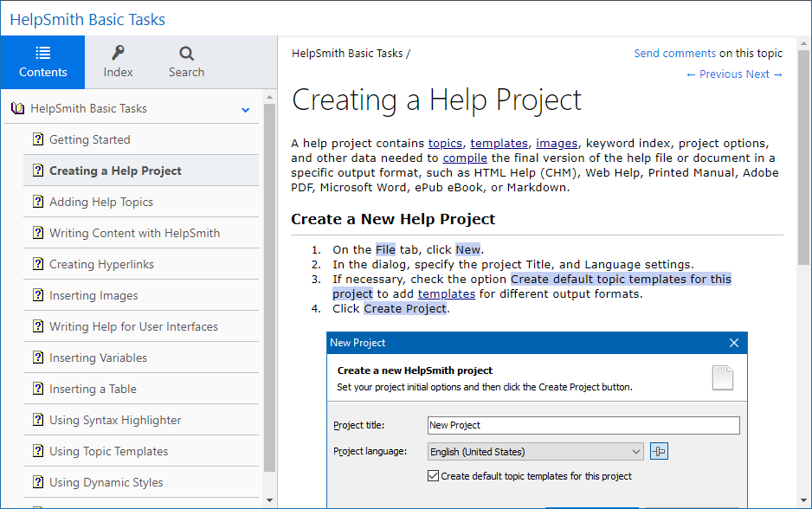This screenshot has width=812, height=509.
Task: Follow the topics hyperlink
Action: pyautogui.click(x=445, y=144)
